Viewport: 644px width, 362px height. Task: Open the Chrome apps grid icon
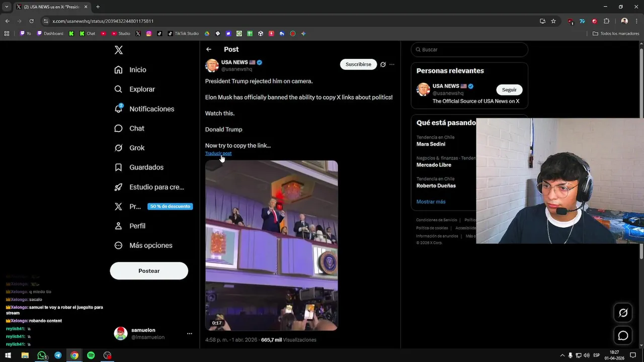(x=7, y=34)
